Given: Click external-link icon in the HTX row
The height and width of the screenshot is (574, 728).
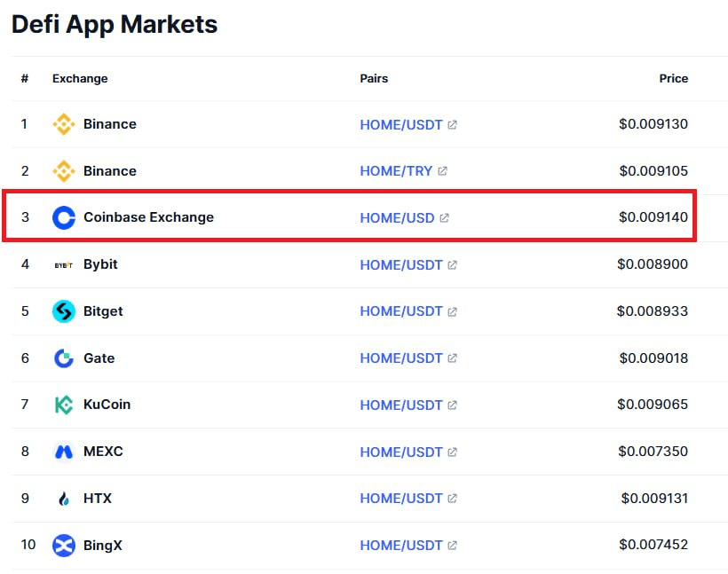Looking at the screenshot, I should (452, 499).
